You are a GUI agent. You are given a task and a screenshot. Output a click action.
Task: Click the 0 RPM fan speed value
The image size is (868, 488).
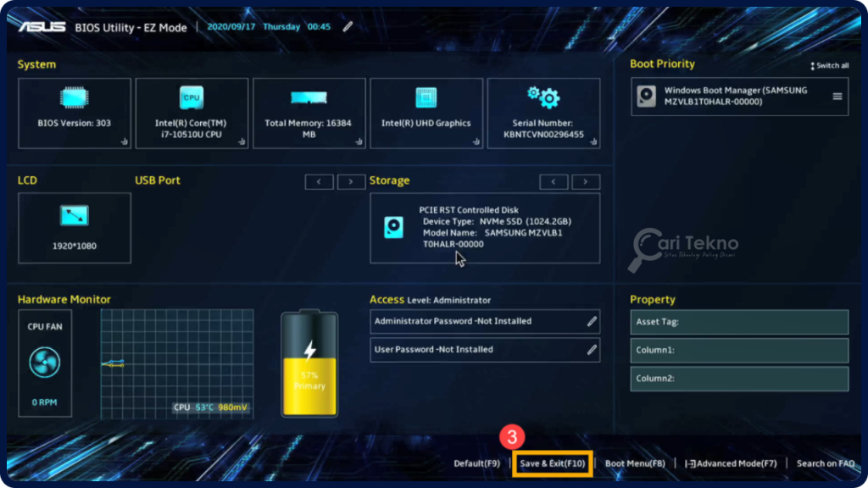tap(44, 402)
